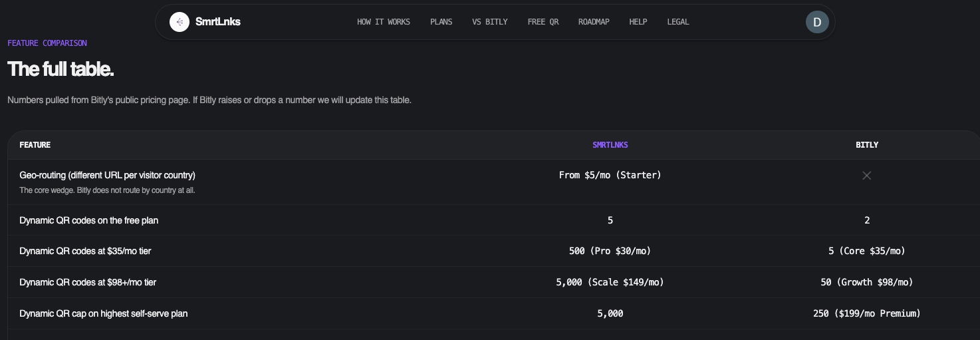
Task: Click the '5,000 (Scale $149/mo)' cell
Action: [610, 283]
